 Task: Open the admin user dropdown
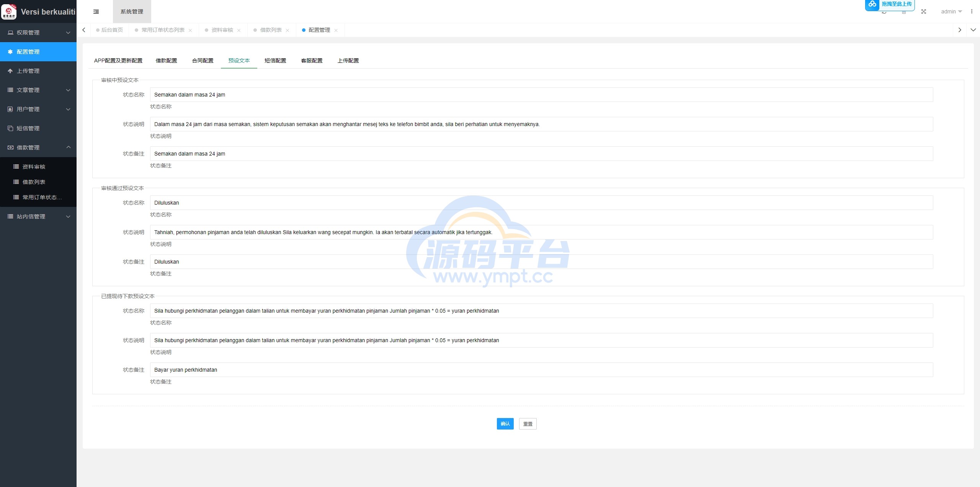(951, 11)
